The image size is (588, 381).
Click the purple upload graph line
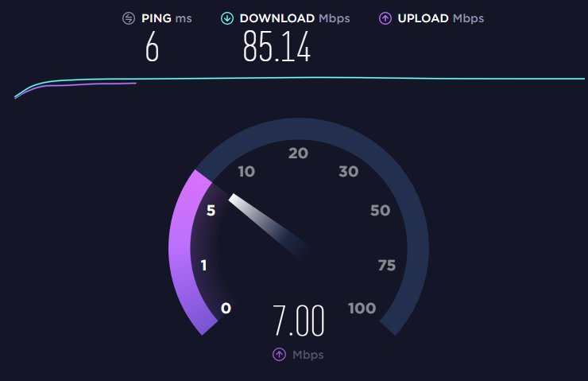pos(75,85)
